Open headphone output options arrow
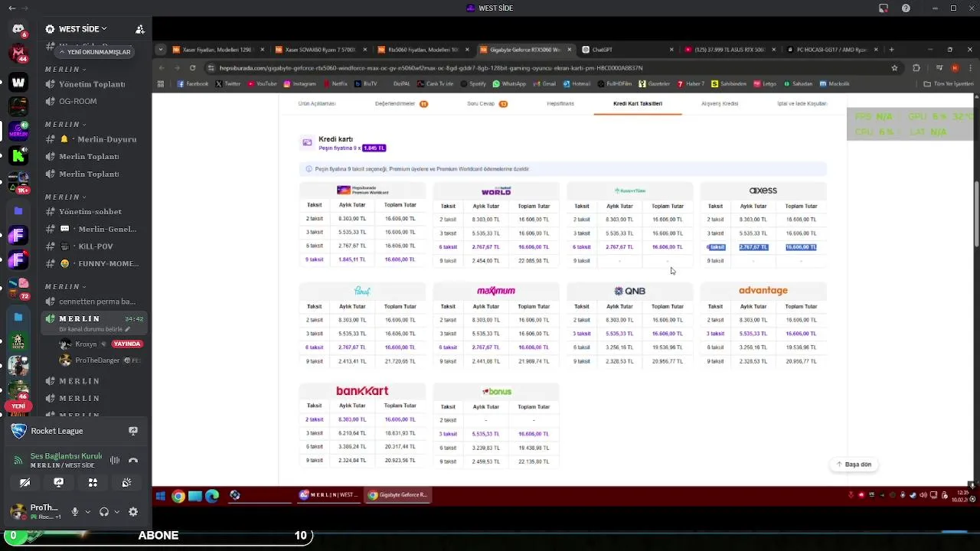Screen dimensions: 980x551 [x=116, y=511]
